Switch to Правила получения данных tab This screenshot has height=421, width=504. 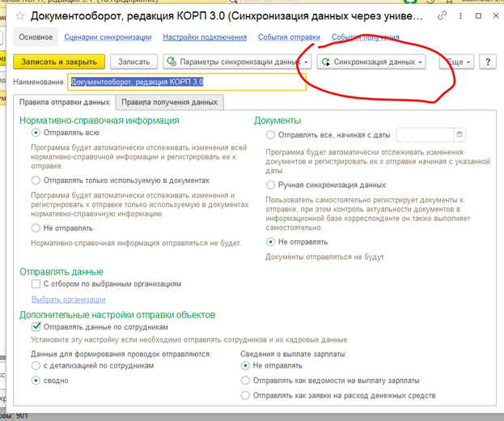[169, 102]
